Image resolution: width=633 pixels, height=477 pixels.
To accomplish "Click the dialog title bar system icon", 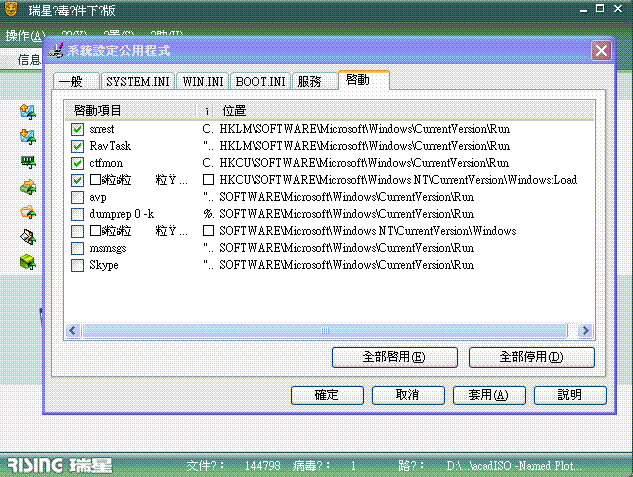I will [56, 50].
